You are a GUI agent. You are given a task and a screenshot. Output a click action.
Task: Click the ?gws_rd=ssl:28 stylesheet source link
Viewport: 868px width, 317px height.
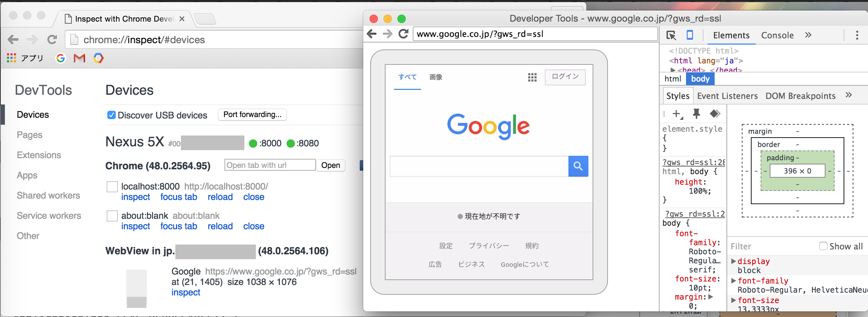pos(694,162)
